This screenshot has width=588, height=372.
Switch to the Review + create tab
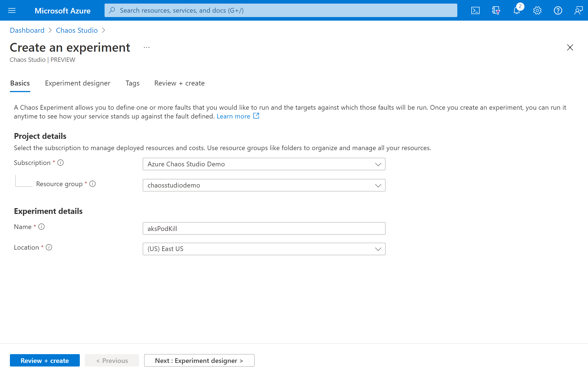(x=179, y=83)
